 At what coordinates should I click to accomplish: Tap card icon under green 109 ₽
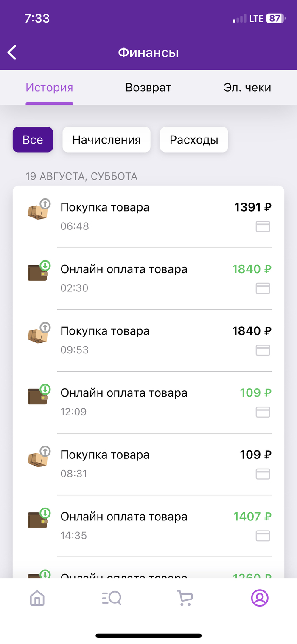[263, 412]
